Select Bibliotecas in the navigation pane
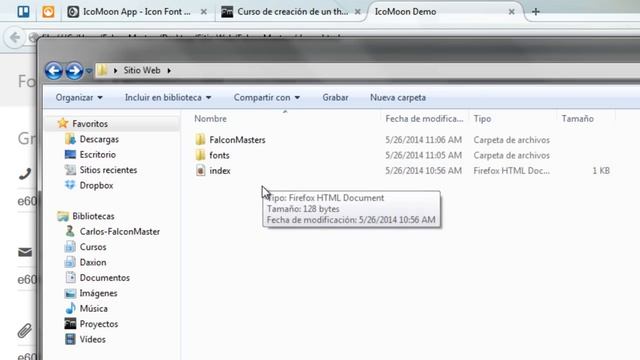Viewport: 640px width, 360px height. click(93, 216)
